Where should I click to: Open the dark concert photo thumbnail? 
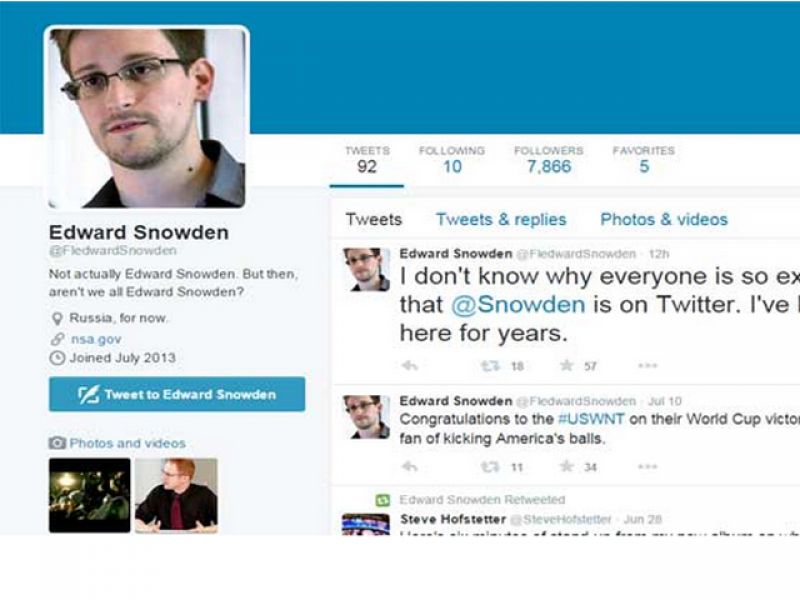tap(90, 495)
